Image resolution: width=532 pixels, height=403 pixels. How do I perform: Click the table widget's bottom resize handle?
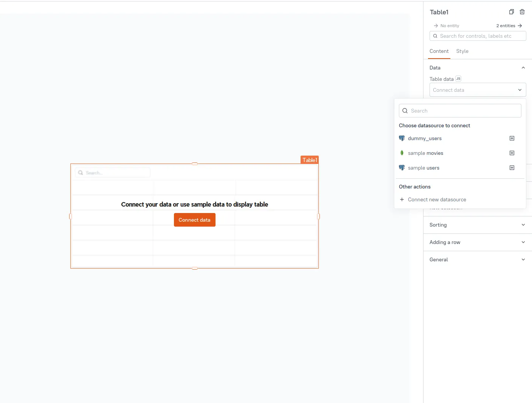point(195,268)
